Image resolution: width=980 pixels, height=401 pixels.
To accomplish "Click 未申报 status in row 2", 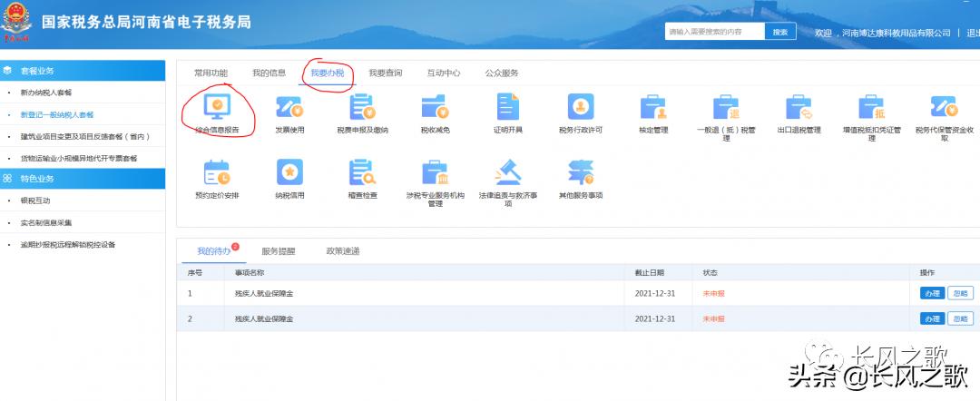I will click(713, 318).
